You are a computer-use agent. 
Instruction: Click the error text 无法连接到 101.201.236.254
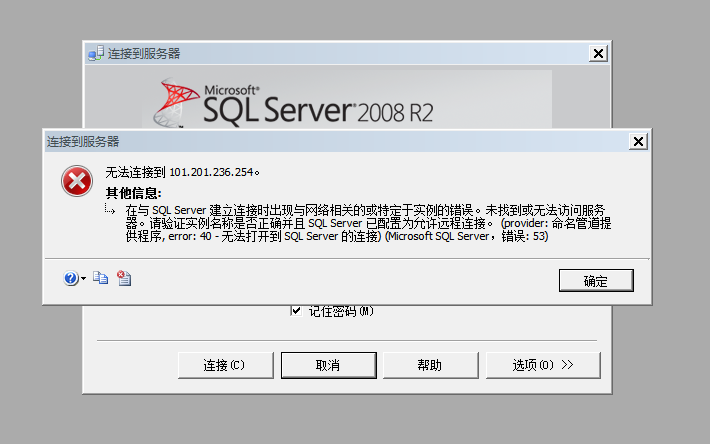pyautogui.click(x=182, y=172)
